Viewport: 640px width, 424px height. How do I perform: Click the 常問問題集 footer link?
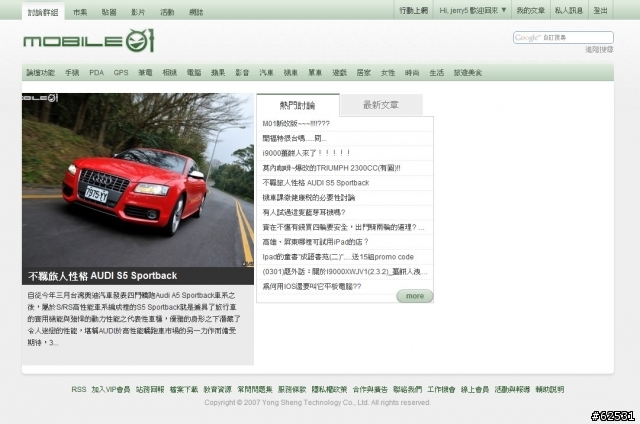(x=255, y=389)
